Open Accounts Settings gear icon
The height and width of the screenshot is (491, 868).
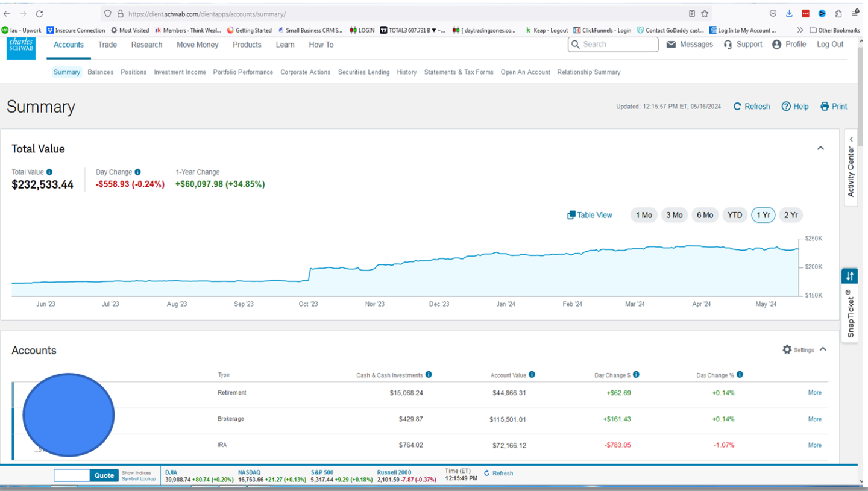(x=787, y=349)
